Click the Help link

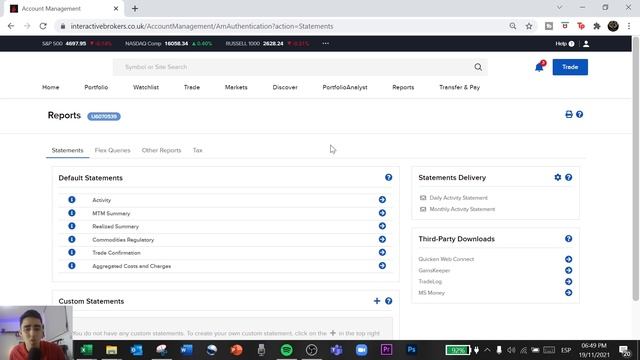(x=564, y=44)
